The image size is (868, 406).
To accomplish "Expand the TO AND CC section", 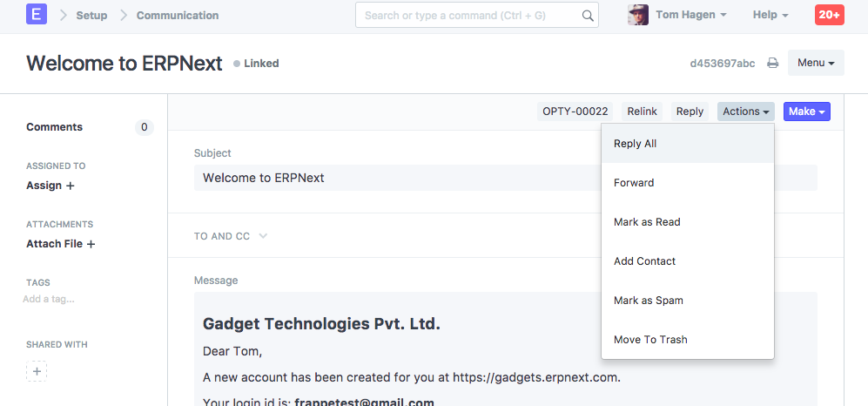I will (x=231, y=236).
